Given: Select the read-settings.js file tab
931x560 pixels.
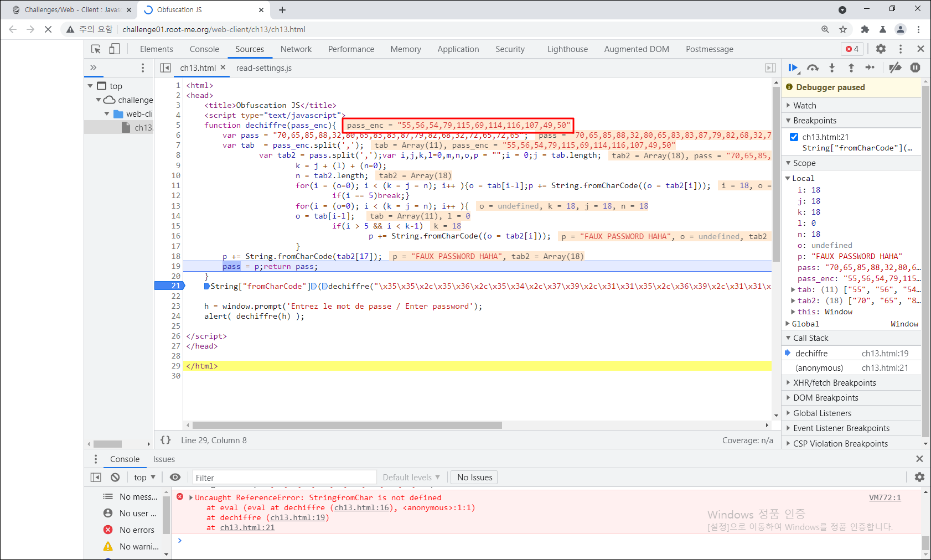Looking at the screenshot, I should tap(263, 68).
